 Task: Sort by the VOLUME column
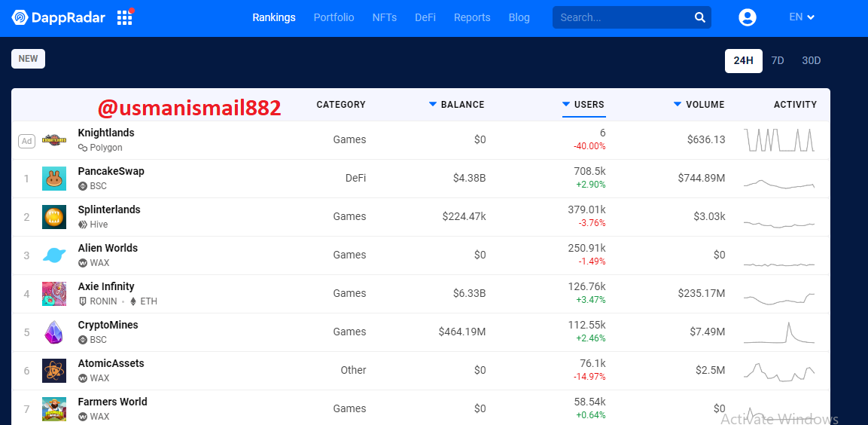pos(699,104)
